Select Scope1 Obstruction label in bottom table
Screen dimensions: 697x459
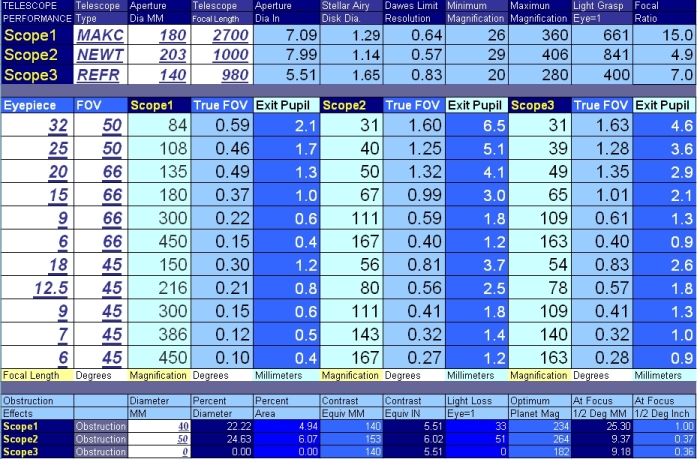click(x=100, y=426)
